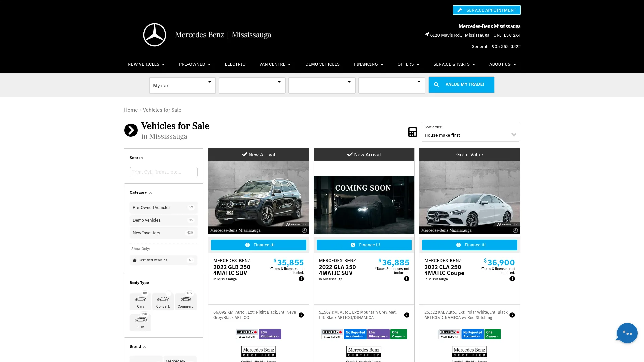644x362 pixels.
Task: Open the third trade-in dropdown
Action: (322, 85)
